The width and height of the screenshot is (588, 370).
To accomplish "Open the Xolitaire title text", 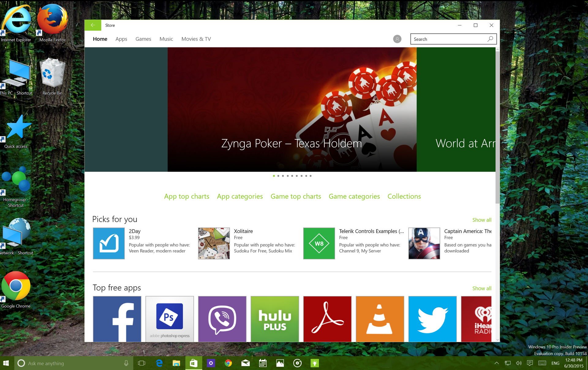I will 243,231.
